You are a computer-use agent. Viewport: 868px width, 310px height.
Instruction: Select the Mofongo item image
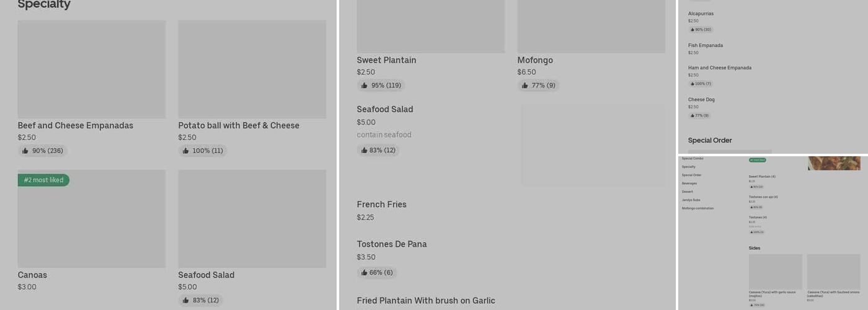pyautogui.click(x=591, y=28)
